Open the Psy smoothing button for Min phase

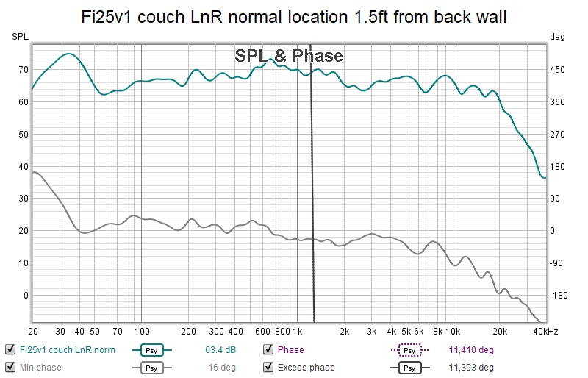[151, 368]
